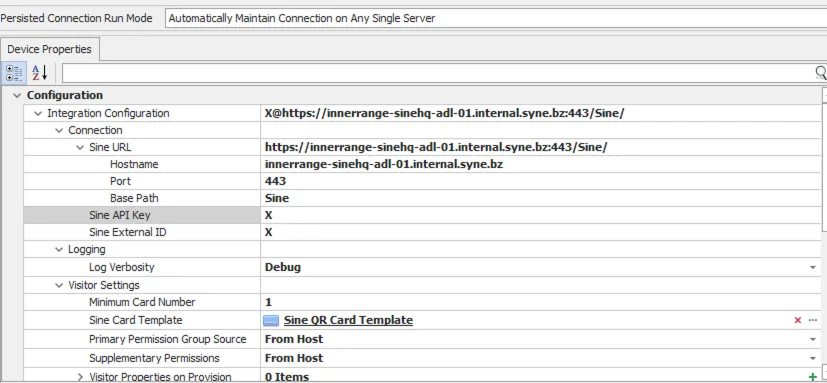Viewport: 827px width, 383px height.
Task: Click the Sine External ID value X
Action: click(268, 232)
